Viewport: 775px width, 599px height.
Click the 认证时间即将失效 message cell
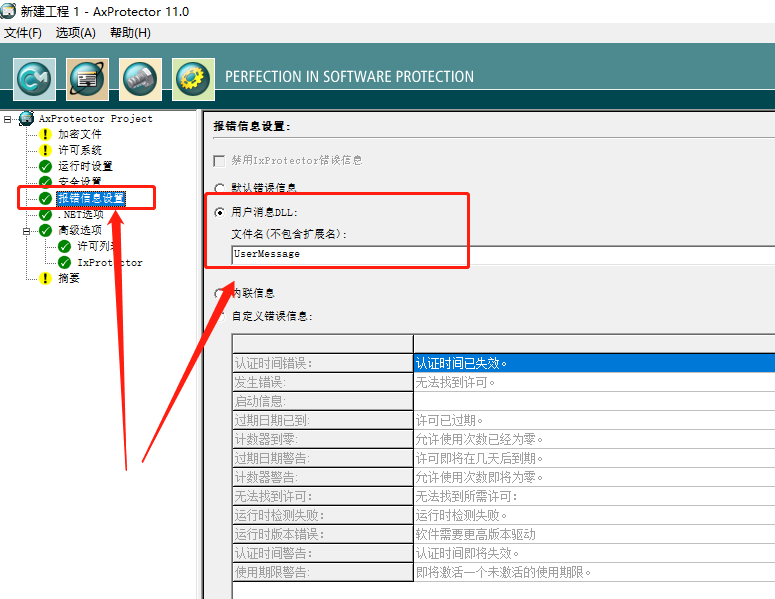[594, 553]
